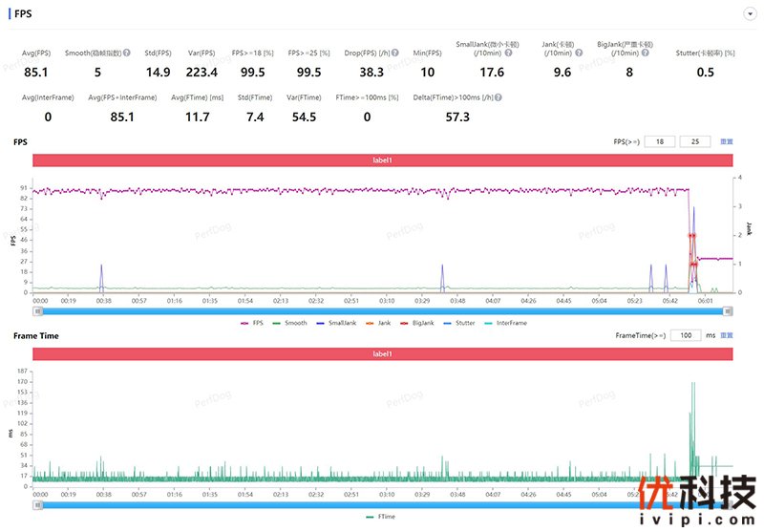Screen dimensions: 764x532
Task: Collapse the FPS panel with top-right arrow
Action: click(750, 14)
